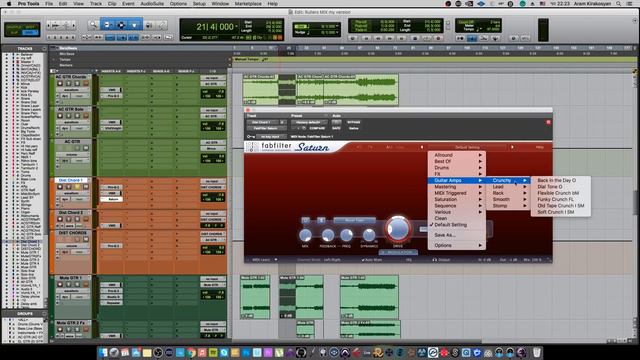Choose the Flexible Crunch preset
Viewport: 640px width, 360px height.
coord(561,193)
